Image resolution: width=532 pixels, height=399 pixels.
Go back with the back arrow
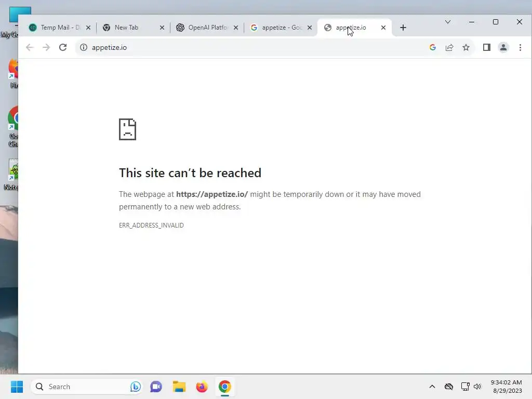(30, 47)
